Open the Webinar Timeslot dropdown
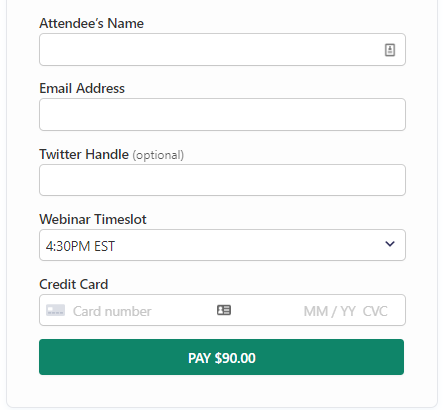The image size is (446, 410). tap(222, 245)
